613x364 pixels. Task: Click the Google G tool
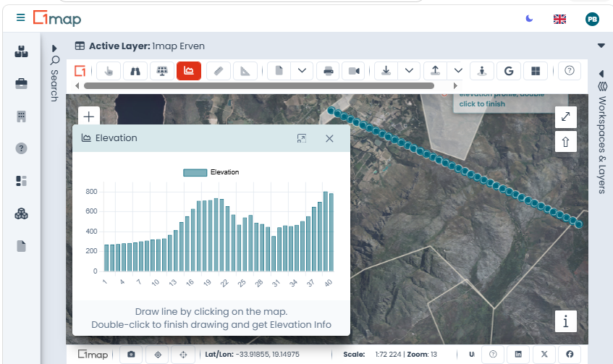click(x=509, y=71)
